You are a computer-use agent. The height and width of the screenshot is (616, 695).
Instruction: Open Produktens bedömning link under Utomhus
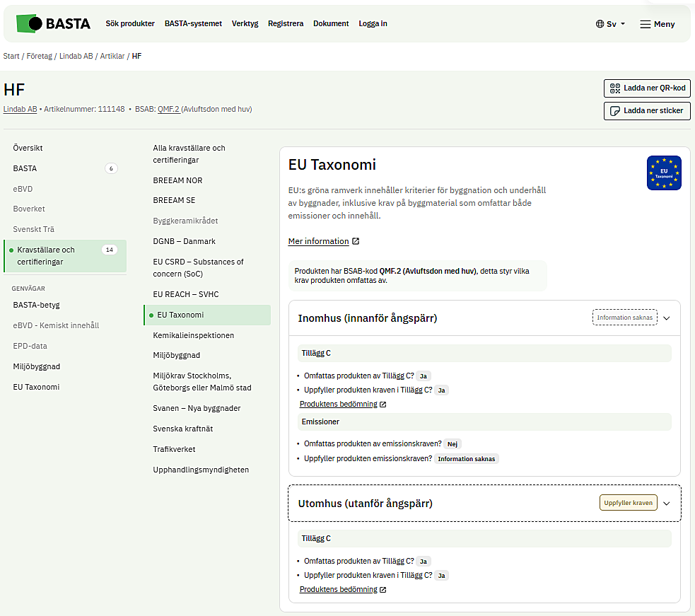click(338, 590)
